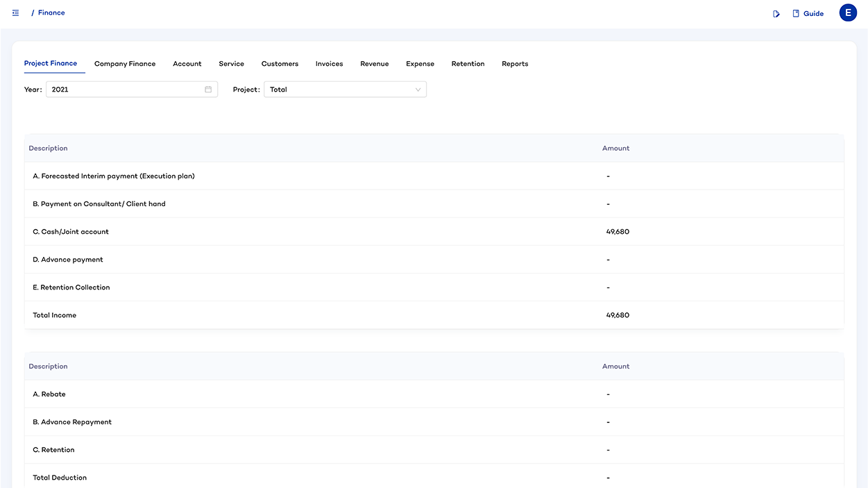Image resolution: width=868 pixels, height=488 pixels.
Task: Click the Finance breadcrumb link
Action: click(51, 13)
